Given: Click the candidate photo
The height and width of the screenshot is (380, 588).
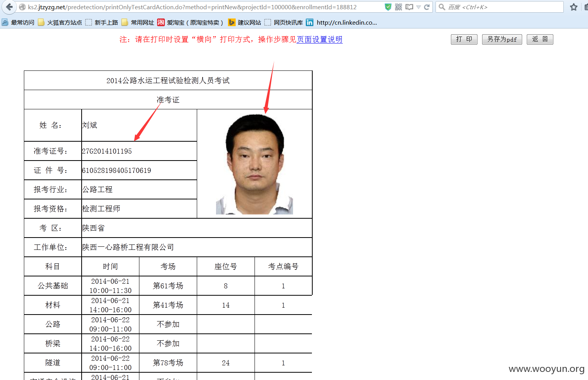Looking at the screenshot, I should (255, 164).
